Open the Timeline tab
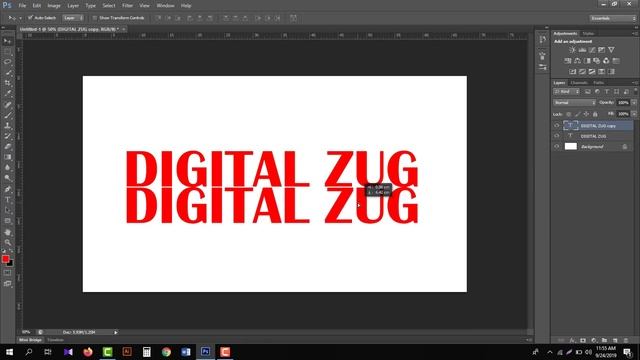Image resolution: width=640 pixels, height=360 pixels. [x=56, y=340]
